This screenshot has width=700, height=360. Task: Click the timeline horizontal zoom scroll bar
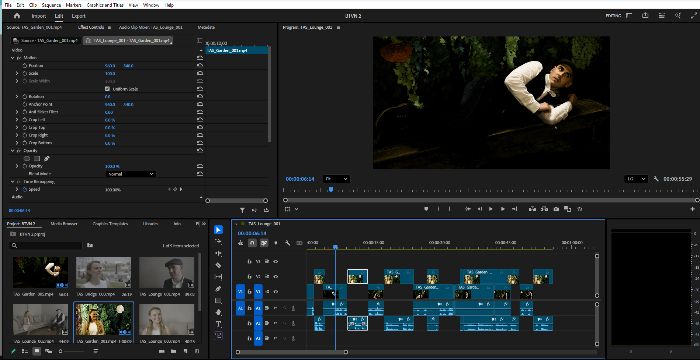291,352
